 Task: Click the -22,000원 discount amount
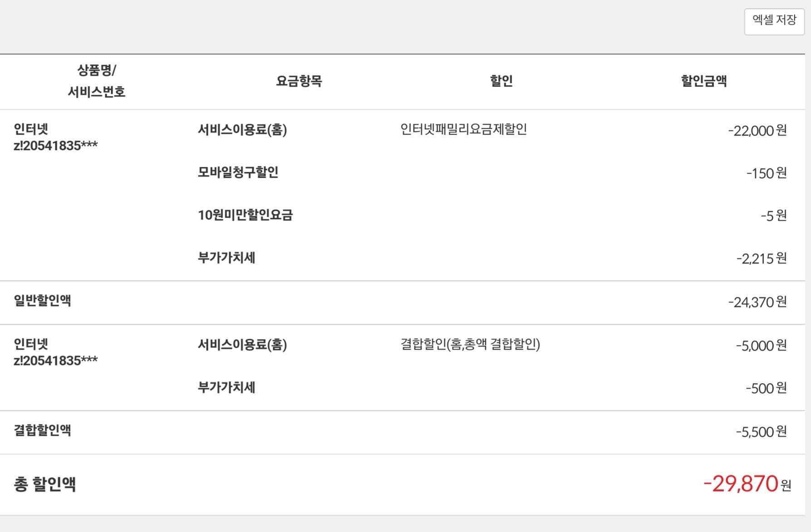coord(757,131)
